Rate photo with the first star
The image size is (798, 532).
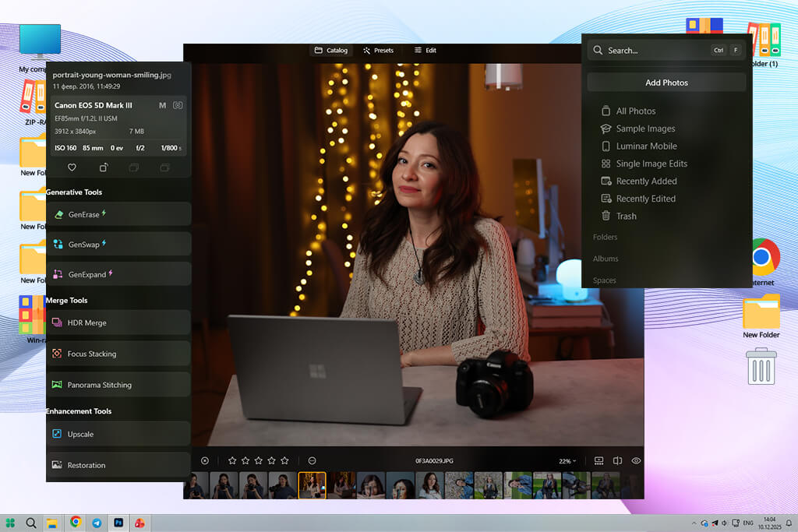(x=232, y=461)
